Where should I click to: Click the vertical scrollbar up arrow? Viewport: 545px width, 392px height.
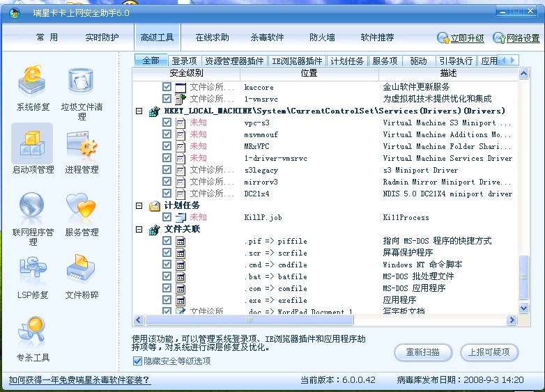523,73
